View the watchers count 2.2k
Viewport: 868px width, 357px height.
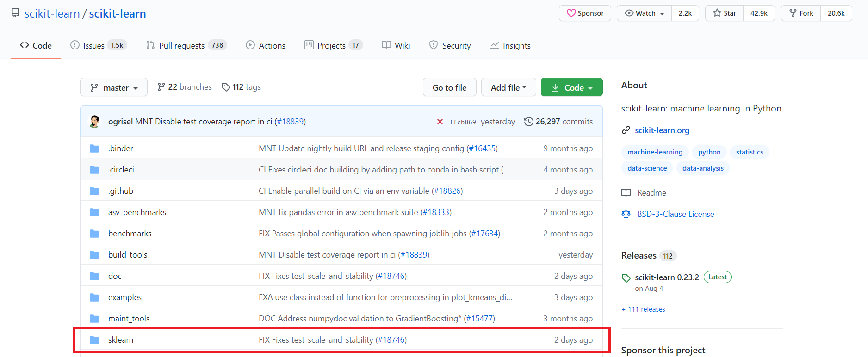(685, 13)
